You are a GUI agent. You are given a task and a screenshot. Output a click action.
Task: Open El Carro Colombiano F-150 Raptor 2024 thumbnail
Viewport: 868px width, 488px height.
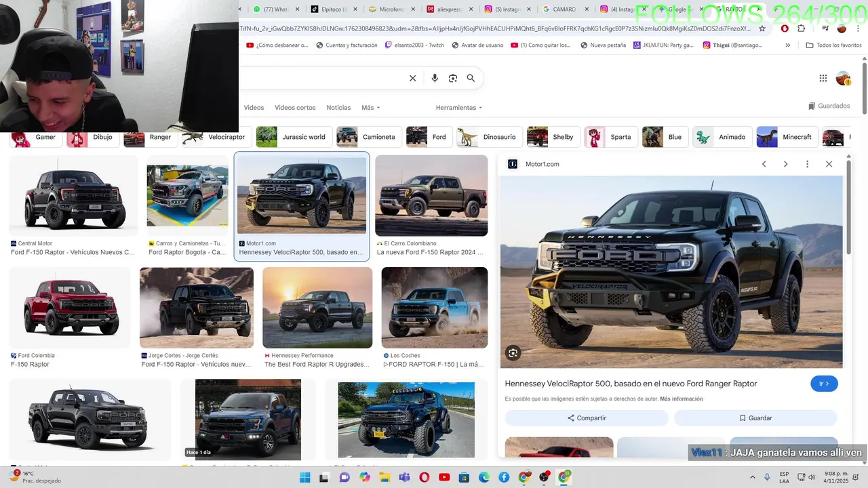point(431,195)
